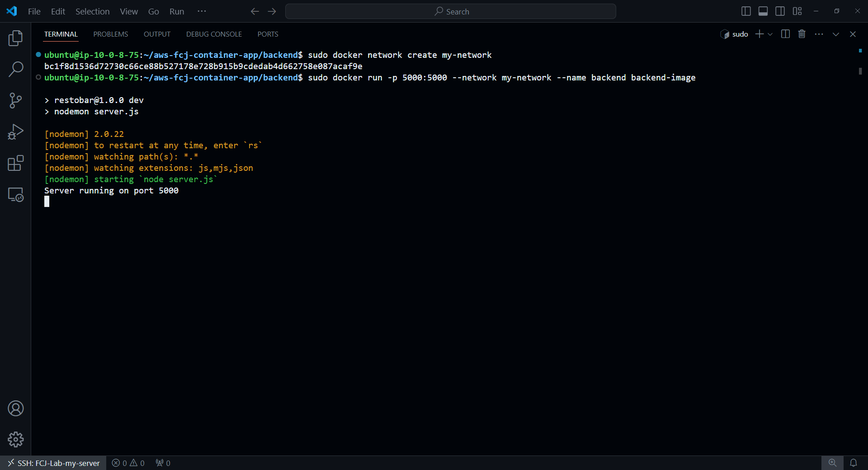Screen dimensions: 868x470
Task: Open the notifications bell
Action: pyautogui.click(x=853, y=463)
